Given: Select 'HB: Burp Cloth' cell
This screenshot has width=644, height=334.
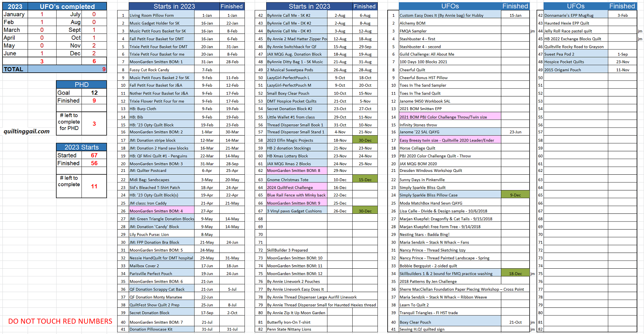Looking at the screenshot, I should pyautogui.click(x=162, y=109).
